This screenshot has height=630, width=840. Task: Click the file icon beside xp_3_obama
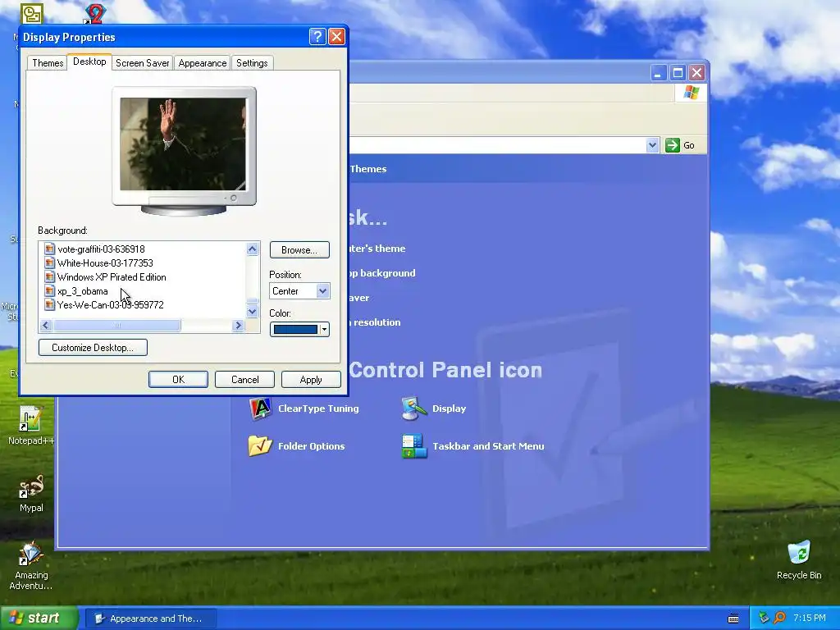pos(49,291)
